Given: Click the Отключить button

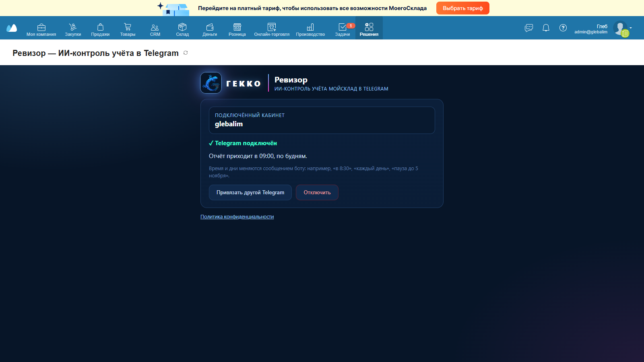Looking at the screenshot, I should [x=317, y=192].
